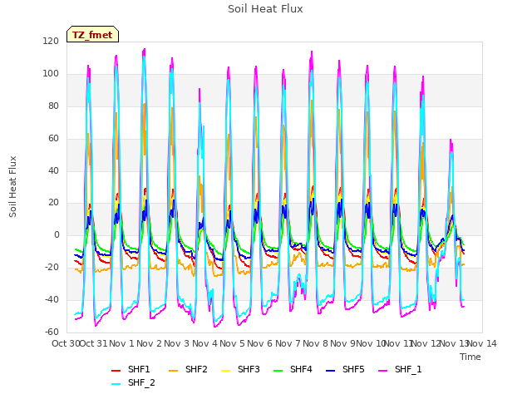The width and height of the screenshot is (532, 399).
Task: Click the Time axis label
Action: click(x=470, y=357)
